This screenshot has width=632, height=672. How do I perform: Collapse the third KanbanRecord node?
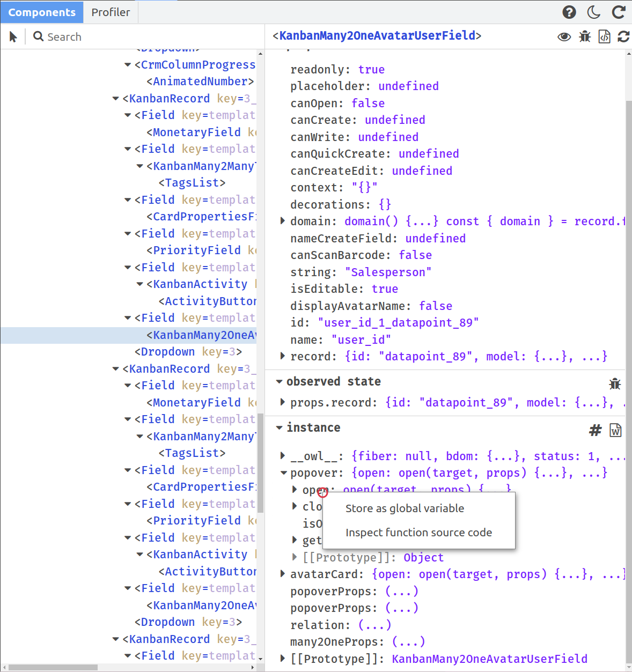point(115,639)
